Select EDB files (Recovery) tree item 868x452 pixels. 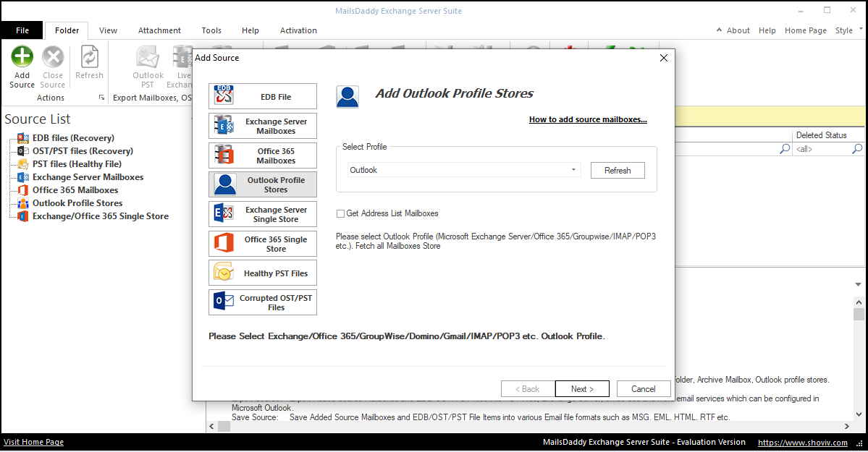coord(73,137)
